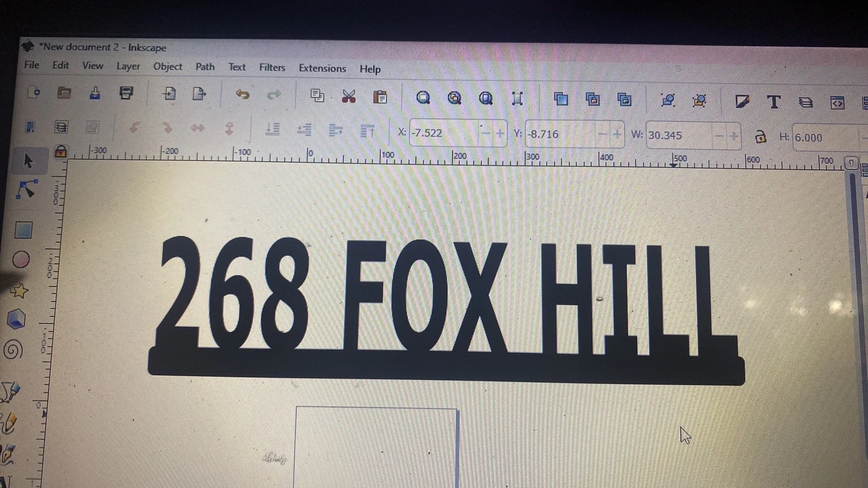Viewport: 868px width, 488px height.
Task: Open the Path menu
Action: coord(205,67)
